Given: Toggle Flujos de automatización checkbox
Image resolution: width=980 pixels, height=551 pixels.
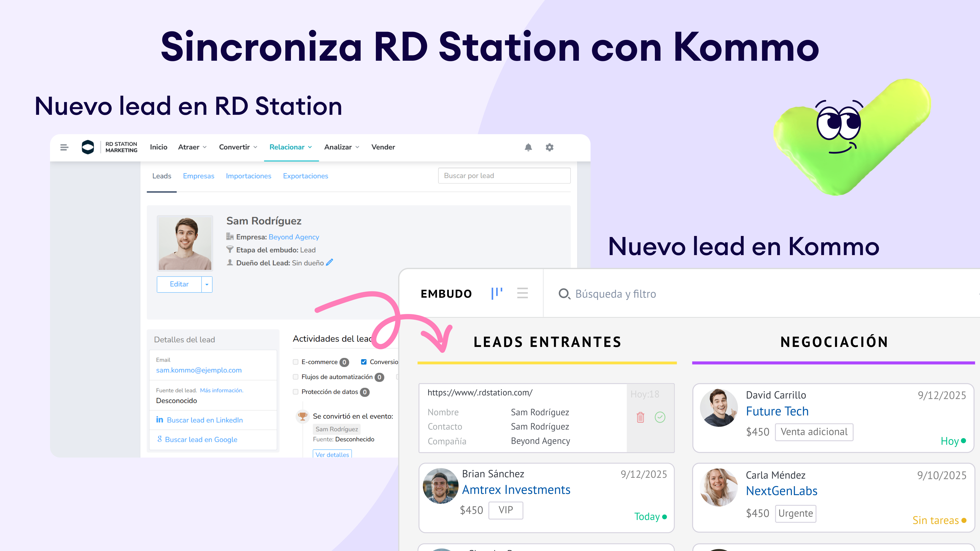Looking at the screenshot, I should [296, 377].
